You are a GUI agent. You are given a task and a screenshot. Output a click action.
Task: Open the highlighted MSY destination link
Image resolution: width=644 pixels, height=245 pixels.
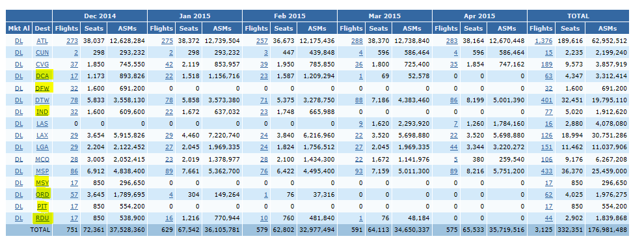pyautogui.click(x=42, y=182)
